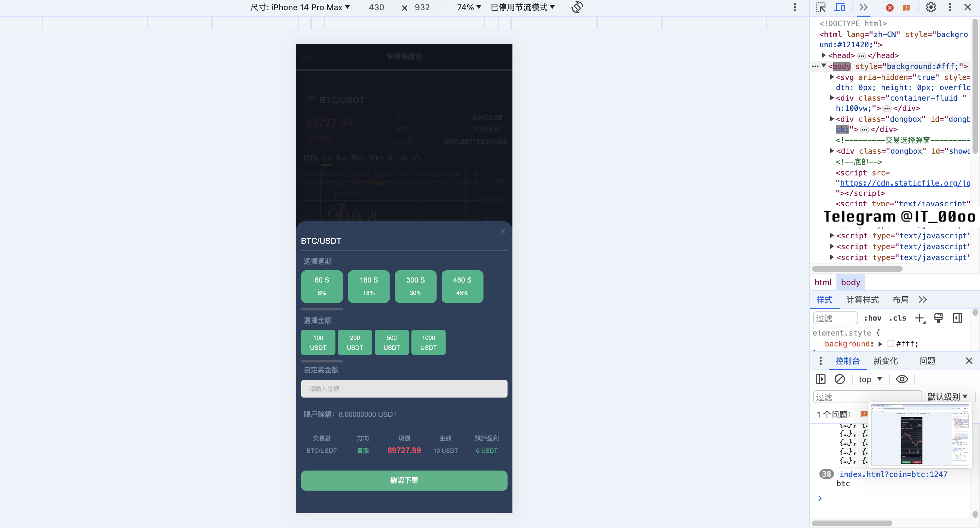Viewport: 980px width, 528px height.
Task: Collapse the body element node
Action: tap(823, 66)
